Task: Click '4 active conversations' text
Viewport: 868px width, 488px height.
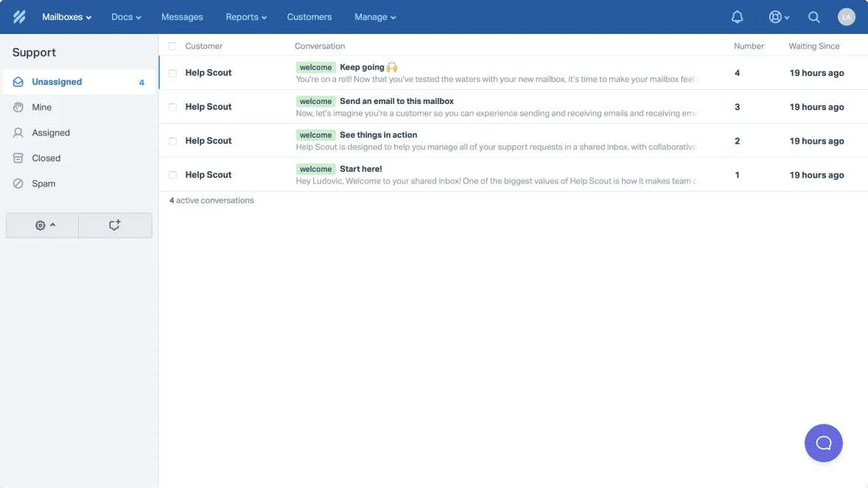Action: click(211, 201)
